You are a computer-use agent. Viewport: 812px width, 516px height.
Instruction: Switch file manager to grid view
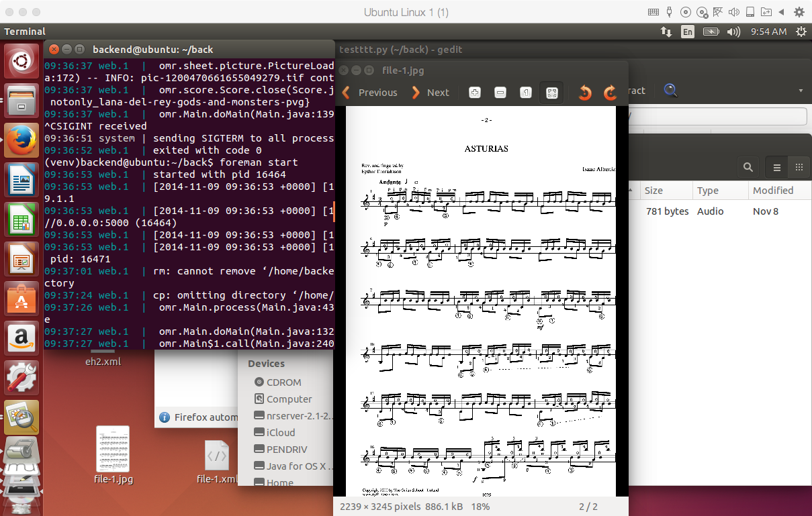pyautogui.click(x=799, y=167)
